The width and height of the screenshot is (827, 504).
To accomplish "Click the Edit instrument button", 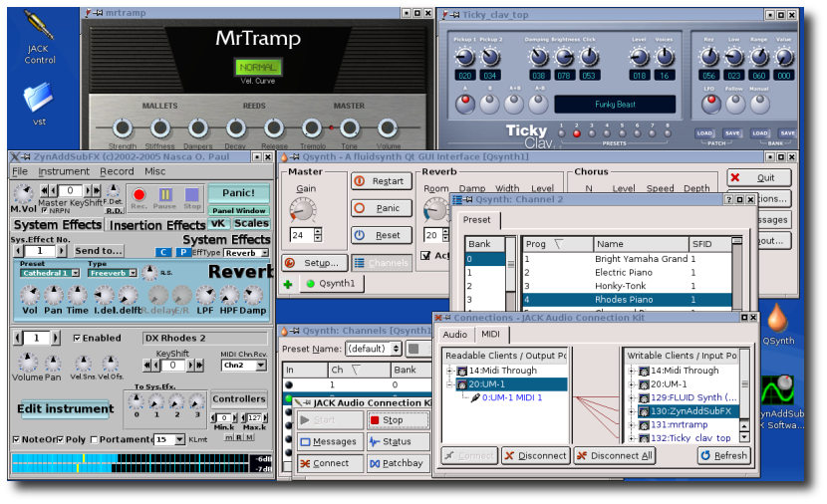I will pyautogui.click(x=66, y=408).
